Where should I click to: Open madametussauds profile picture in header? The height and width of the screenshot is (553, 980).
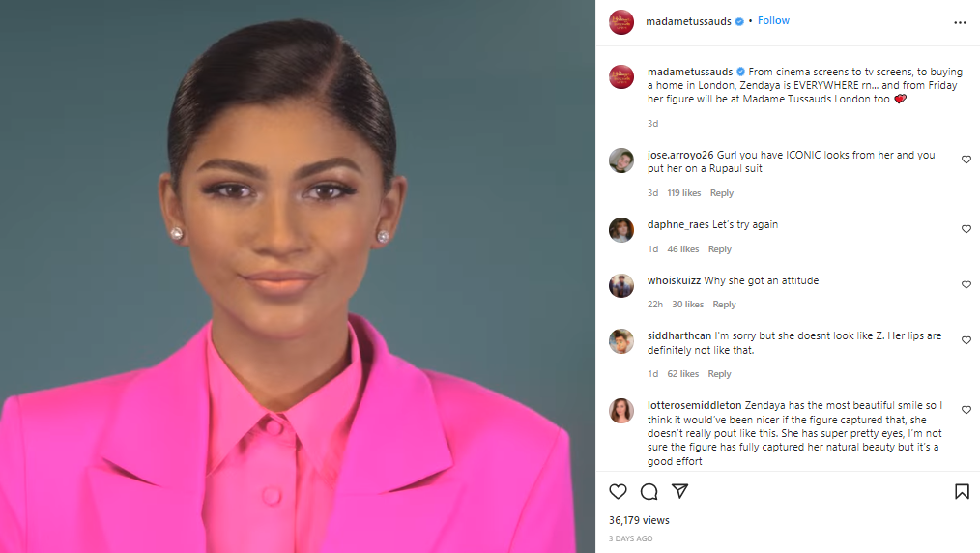[621, 22]
